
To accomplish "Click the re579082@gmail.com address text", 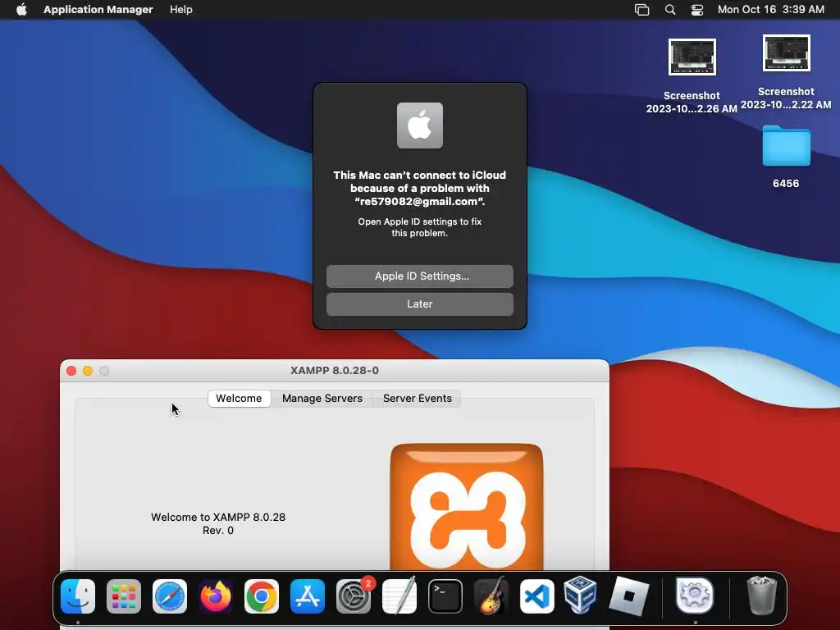I will tap(420, 202).
